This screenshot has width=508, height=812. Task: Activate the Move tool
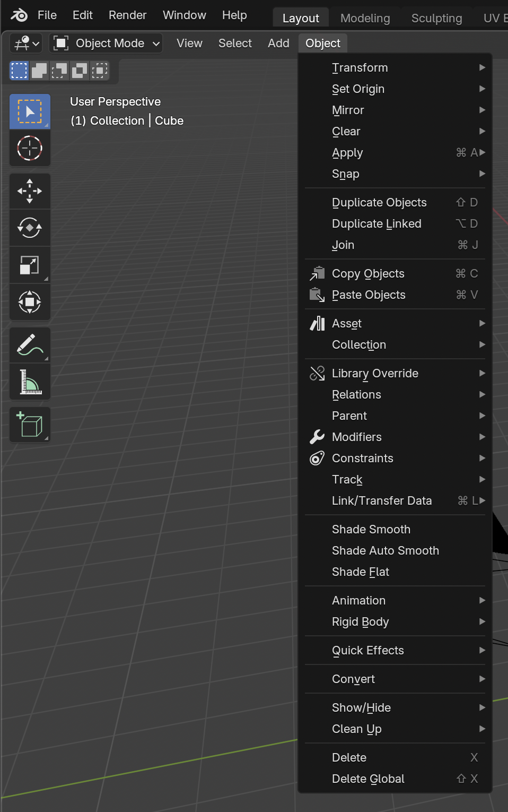click(30, 191)
